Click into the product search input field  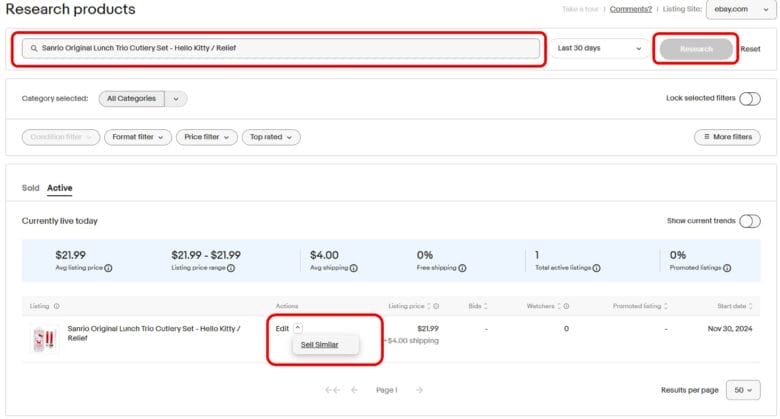(x=281, y=48)
